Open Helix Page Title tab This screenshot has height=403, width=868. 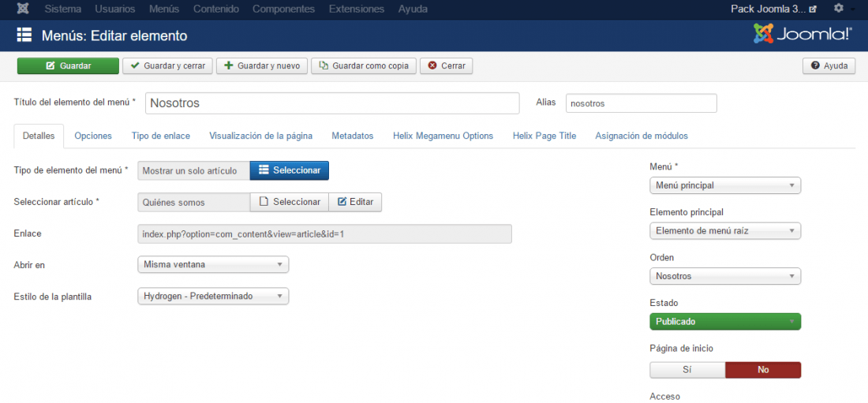[x=544, y=136]
